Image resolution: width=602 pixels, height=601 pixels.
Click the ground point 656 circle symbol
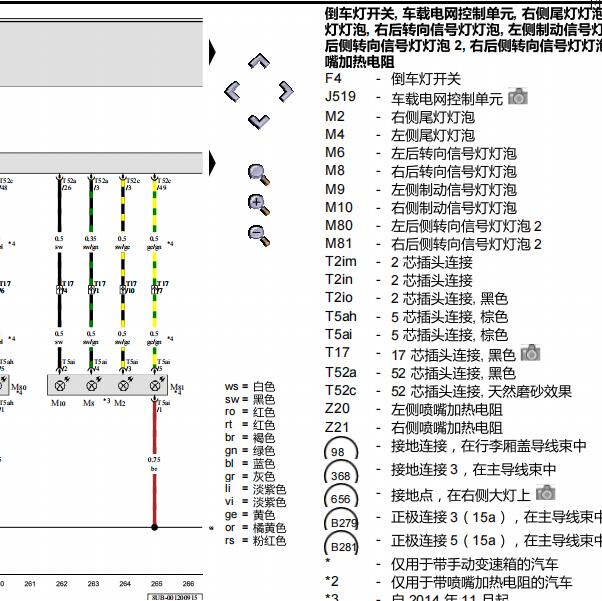(x=341, y=495)
